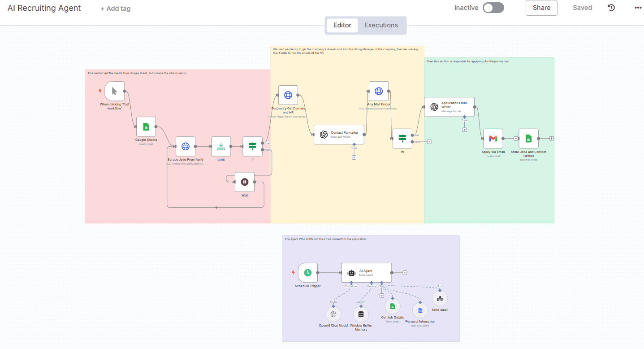Screen dimensions: 644x349
Task: Click the AI Recruiting Agent workflow title
Action: (x=44, y=8)
